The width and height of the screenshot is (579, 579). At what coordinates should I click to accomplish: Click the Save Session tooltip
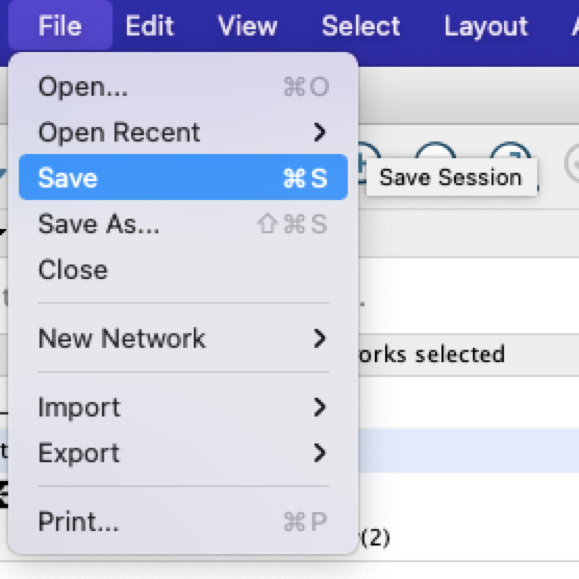(451, 177)
